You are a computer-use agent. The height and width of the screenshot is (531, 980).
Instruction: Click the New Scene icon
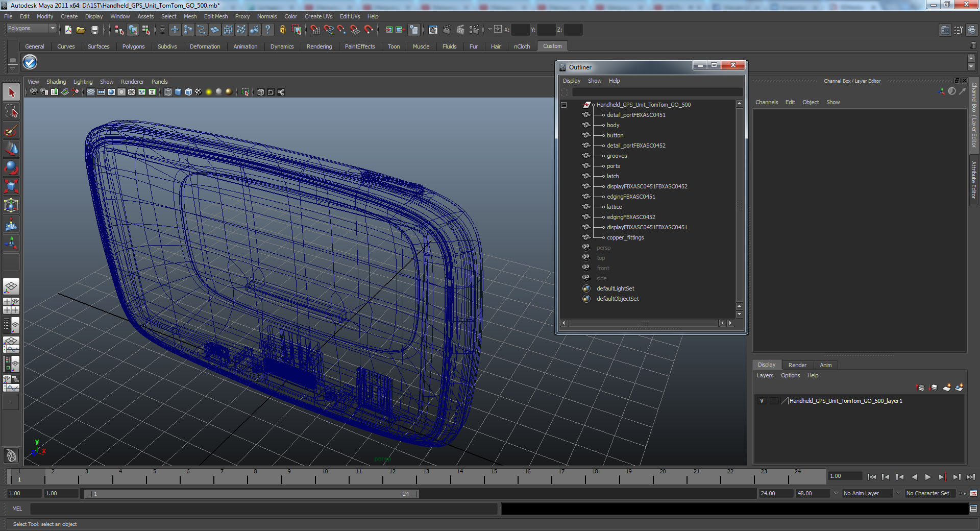pyautogui.click(x=68, y=30)
